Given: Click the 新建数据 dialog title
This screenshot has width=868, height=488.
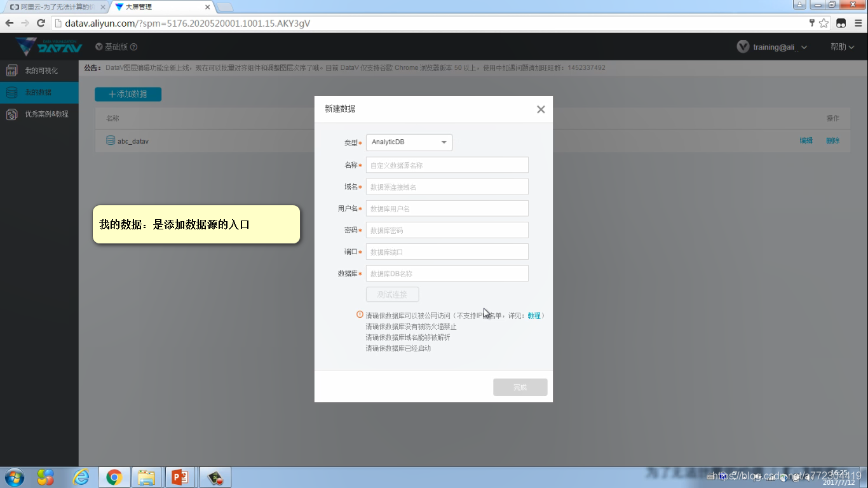Looking at the screenshot, I should (x=340, y=109).
